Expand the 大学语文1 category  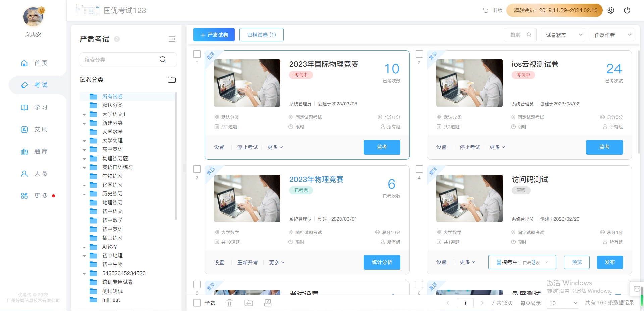(84, 115)
